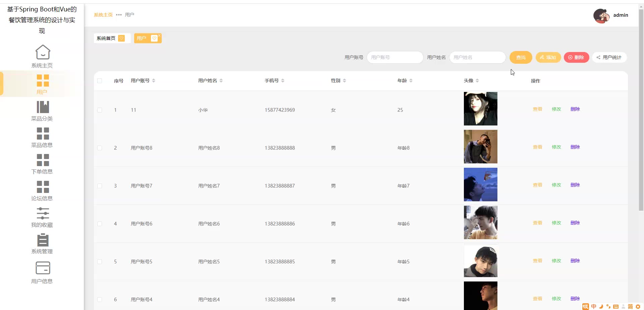The image size is (644, 310).
Task: Click 修改 for user 用户账号8
Action: point(556,147)
